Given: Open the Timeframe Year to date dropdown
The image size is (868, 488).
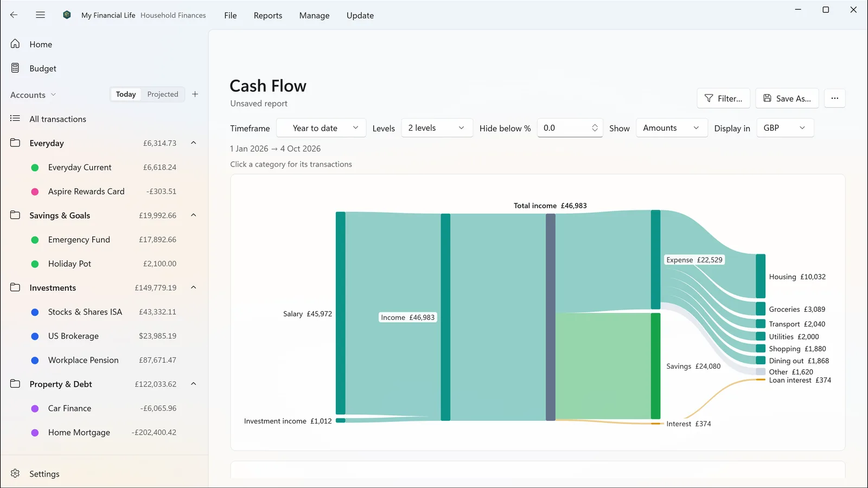Looking at the screenshot, I should point(321,128).
